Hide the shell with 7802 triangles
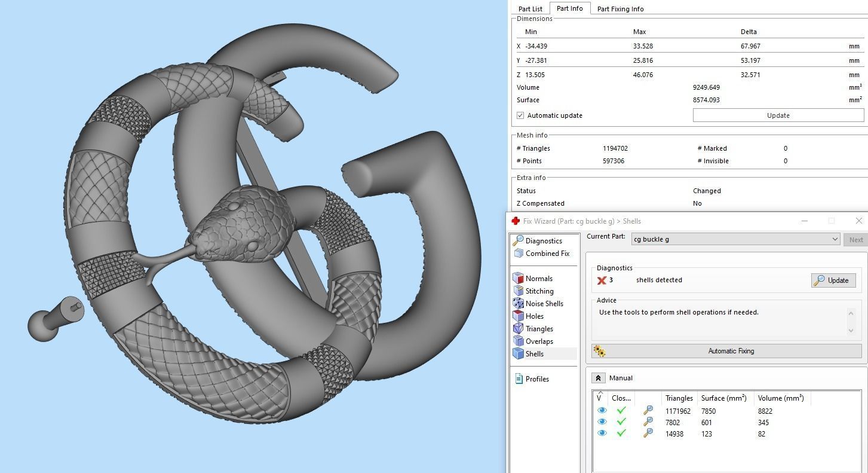The image size is (868, 473). pyautogui.click(x=602, y=422)
